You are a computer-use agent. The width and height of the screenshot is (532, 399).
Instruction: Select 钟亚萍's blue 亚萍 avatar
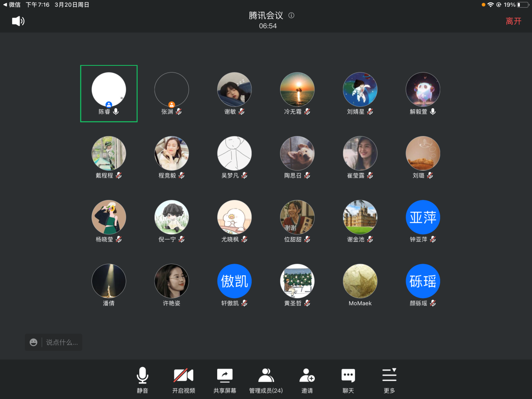coord(423,217)
